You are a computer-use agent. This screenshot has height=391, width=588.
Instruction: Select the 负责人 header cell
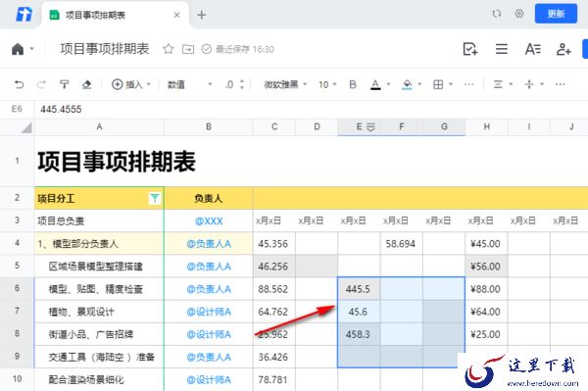[209, 198]
